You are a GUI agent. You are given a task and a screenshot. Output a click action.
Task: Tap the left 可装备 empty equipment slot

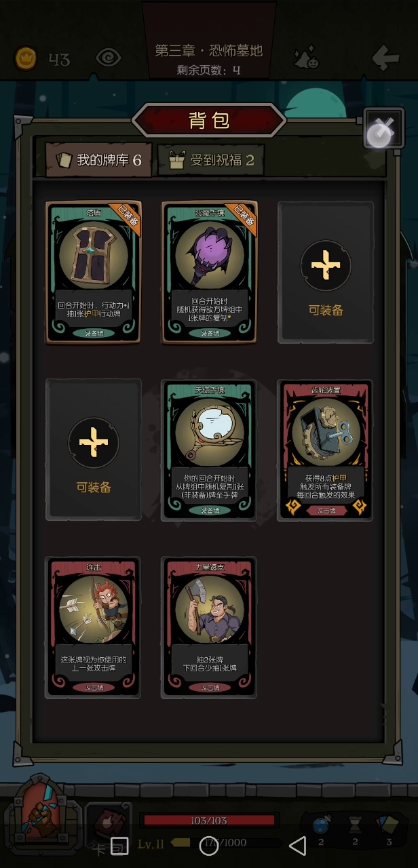pyautogui.click(x=94, y=450)
